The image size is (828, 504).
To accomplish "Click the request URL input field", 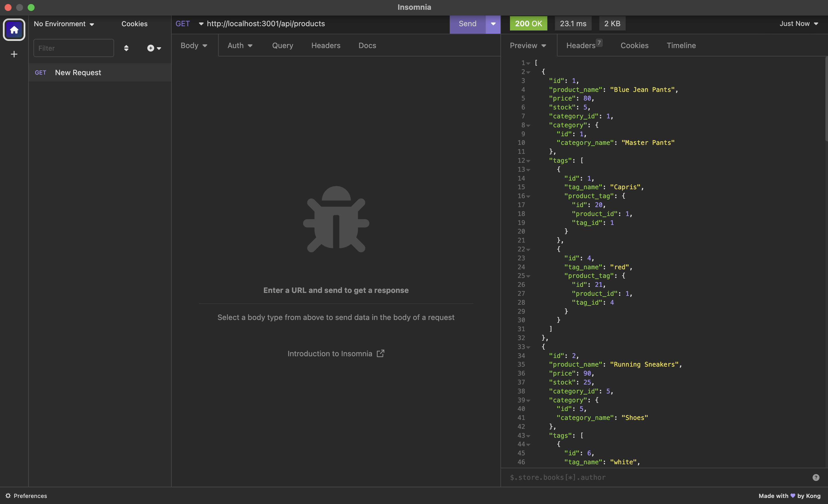I will pyautogui.click(x=303, y=24).
